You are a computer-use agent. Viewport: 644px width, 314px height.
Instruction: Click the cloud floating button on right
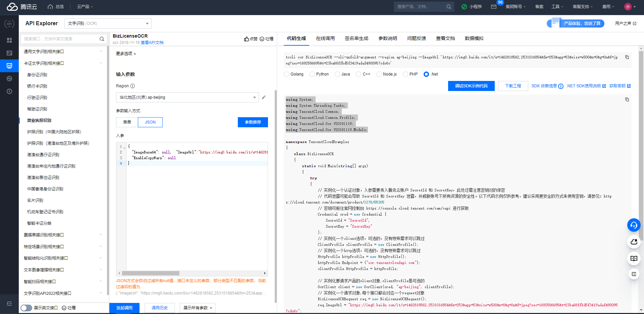click(x=634, y=242)
